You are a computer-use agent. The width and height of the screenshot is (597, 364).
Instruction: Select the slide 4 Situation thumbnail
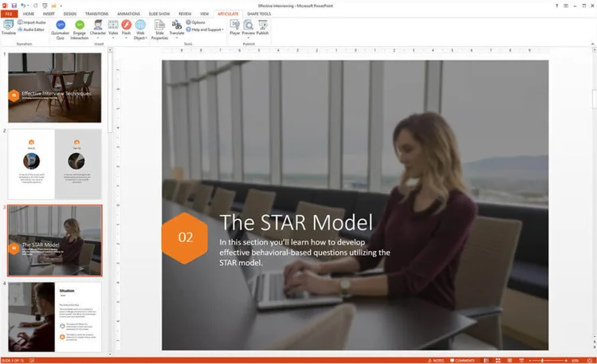click(x=55, y=316)
